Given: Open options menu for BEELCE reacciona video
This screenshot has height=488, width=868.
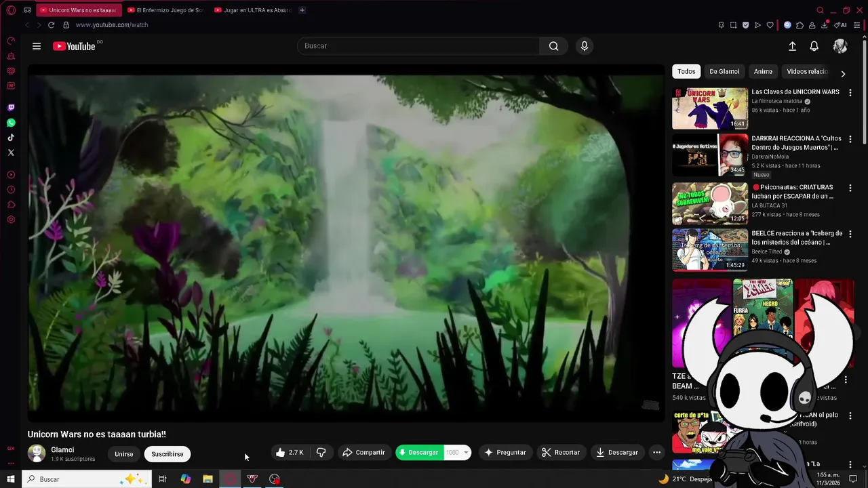Looking at the screenshot, I should (850, 234).
